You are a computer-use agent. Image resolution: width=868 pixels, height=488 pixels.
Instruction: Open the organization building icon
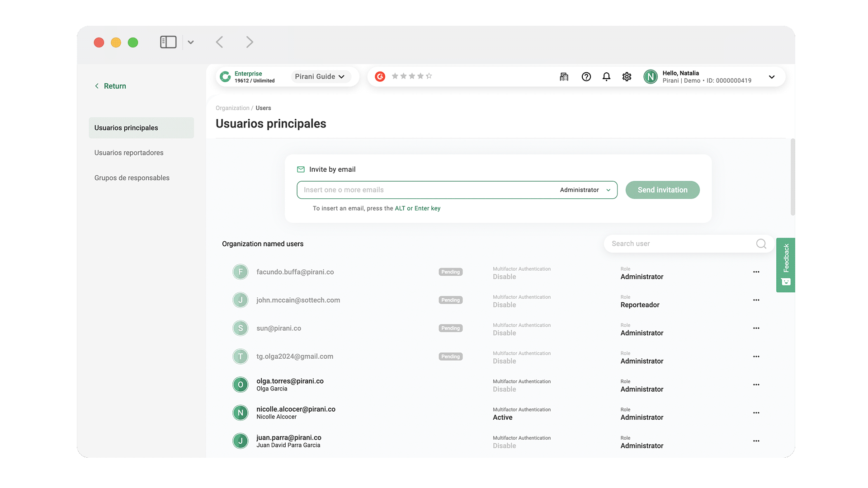click(564, 77)
